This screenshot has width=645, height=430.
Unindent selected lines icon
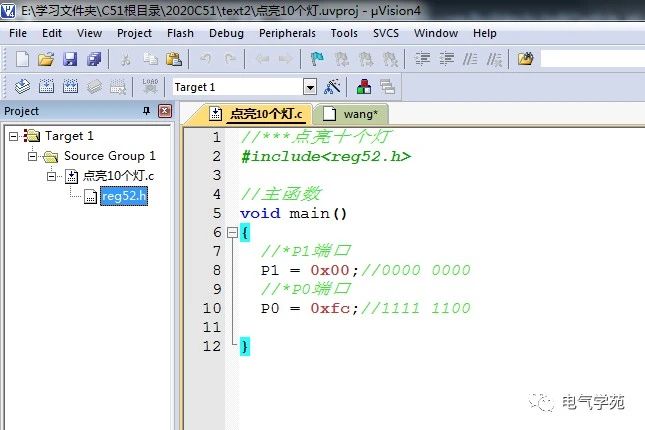pyautogui.click(x=446, y=59)
